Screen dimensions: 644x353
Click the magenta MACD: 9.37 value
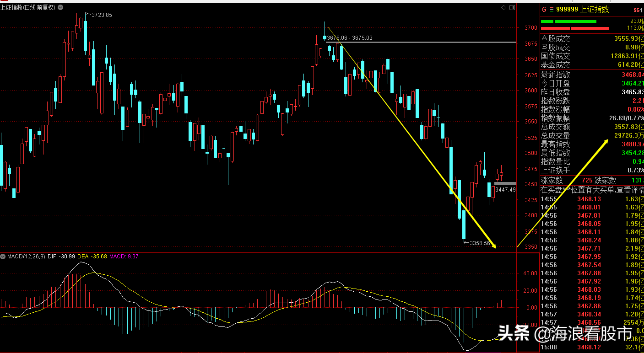click(x=124, y=257)
